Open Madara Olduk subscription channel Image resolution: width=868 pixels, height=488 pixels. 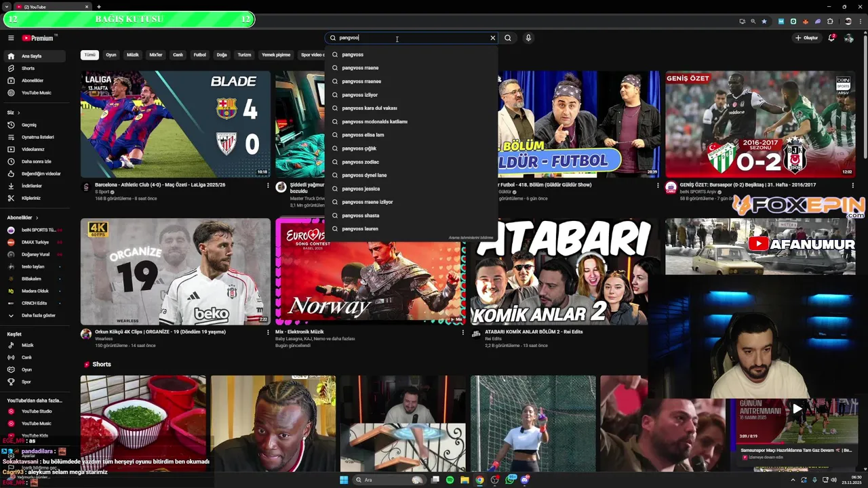(x=34, y=291)
